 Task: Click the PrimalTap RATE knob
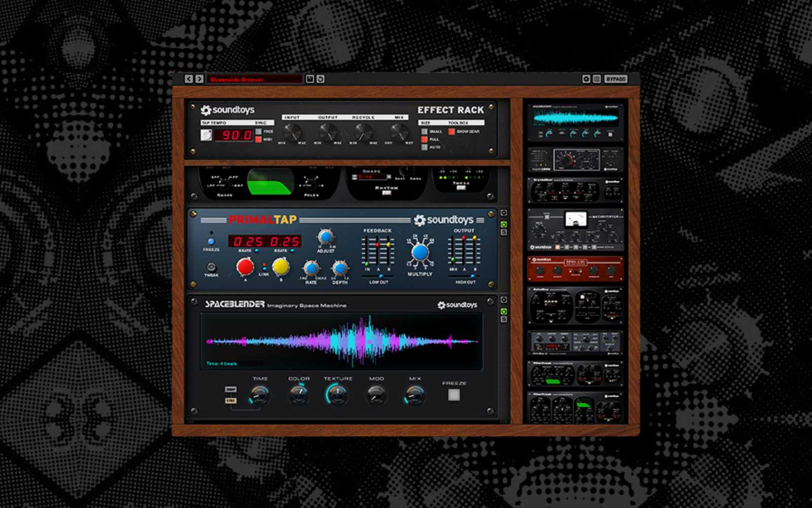[x=311, y=268]
